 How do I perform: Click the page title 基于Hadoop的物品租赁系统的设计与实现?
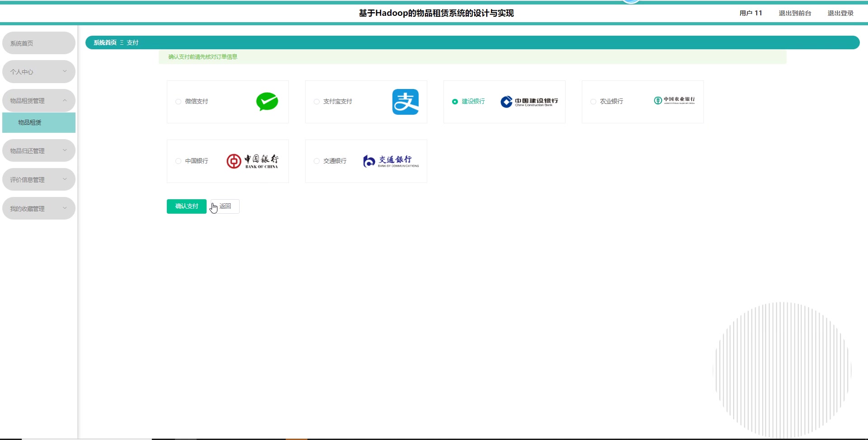click(x=436, y=13)
